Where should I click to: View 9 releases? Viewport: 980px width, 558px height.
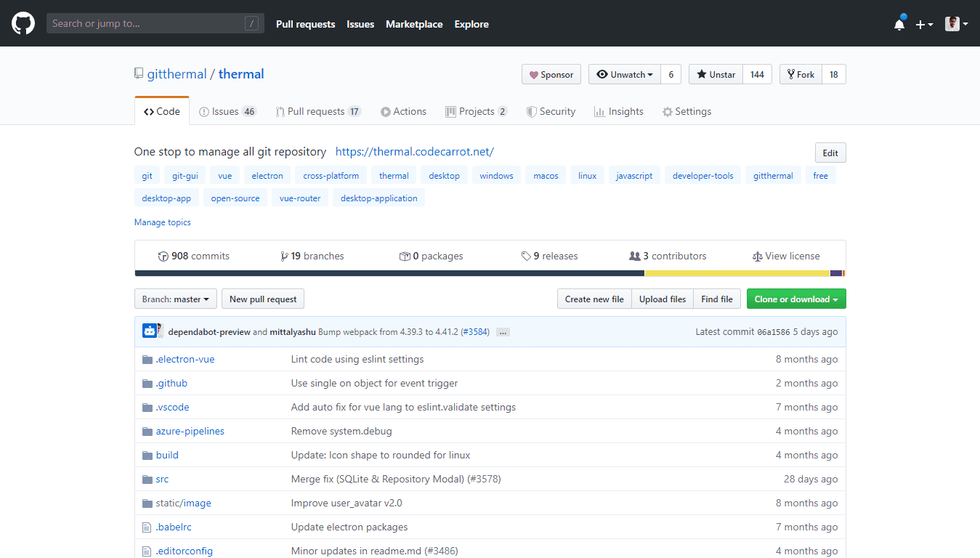(550, 256)
